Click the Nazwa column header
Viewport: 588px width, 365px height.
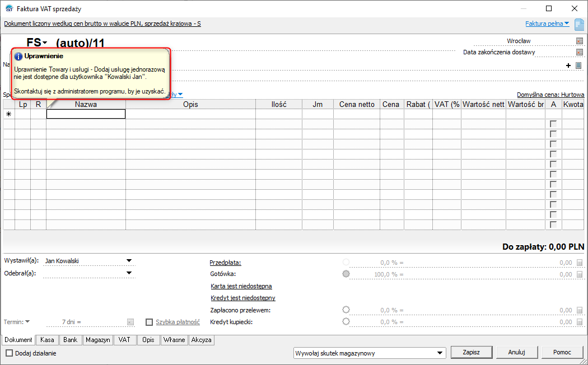(86, 105)
